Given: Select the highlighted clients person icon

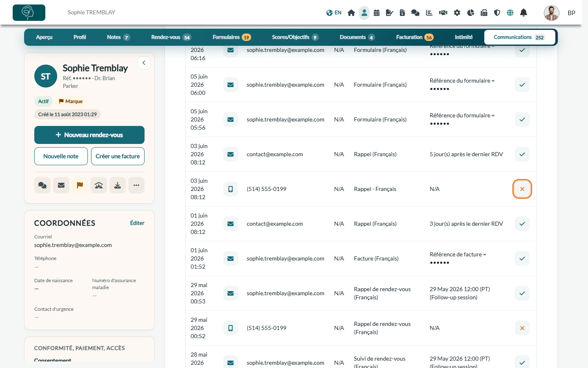Looking at the screenshot, I should tap(364, 13).
